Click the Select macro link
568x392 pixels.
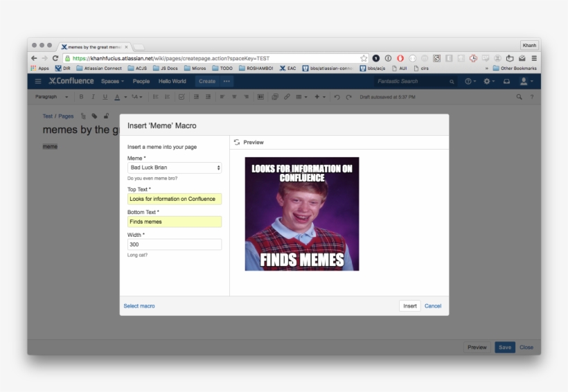139,305
